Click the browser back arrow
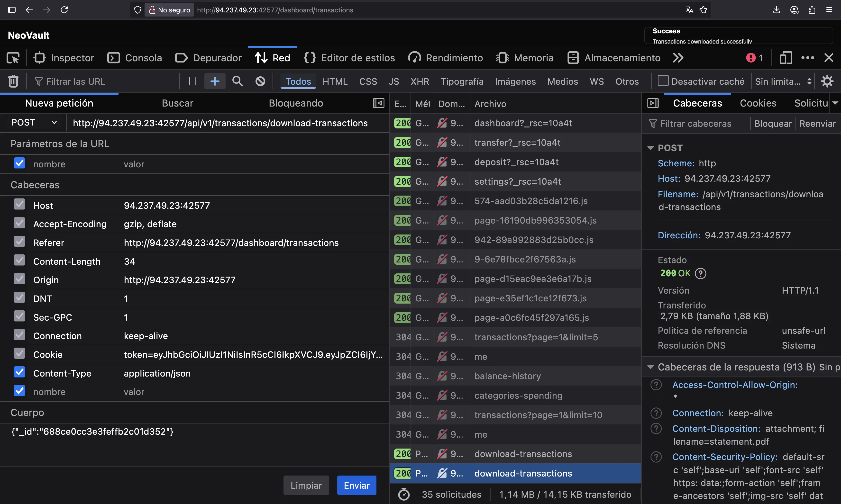841x504 pixels. coord(29,10)
